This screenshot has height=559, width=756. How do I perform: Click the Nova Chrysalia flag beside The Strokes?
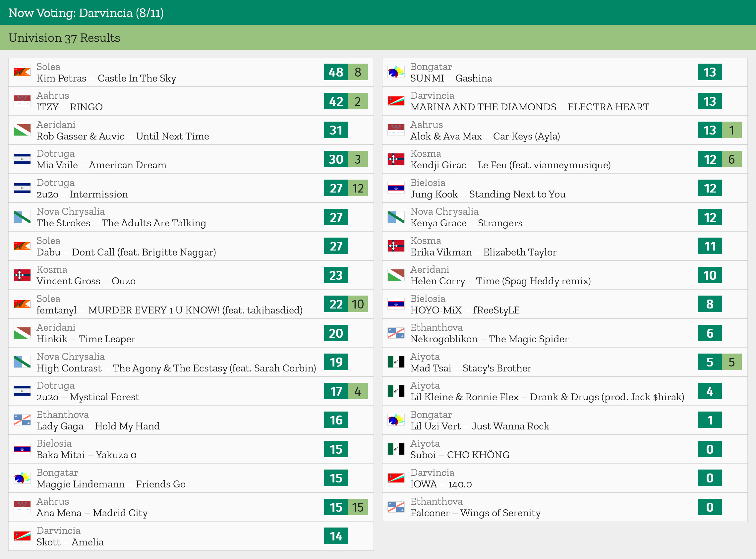point(22,217)
